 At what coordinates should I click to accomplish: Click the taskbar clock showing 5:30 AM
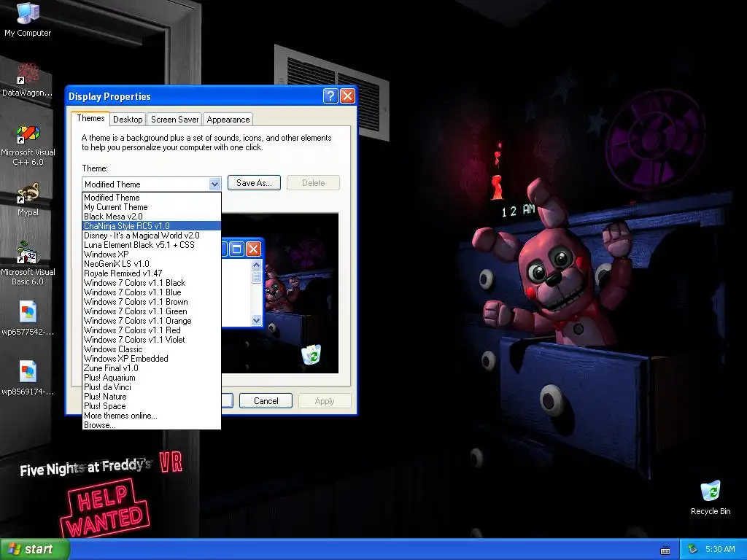pyautogui.click(x=720, y=549)
